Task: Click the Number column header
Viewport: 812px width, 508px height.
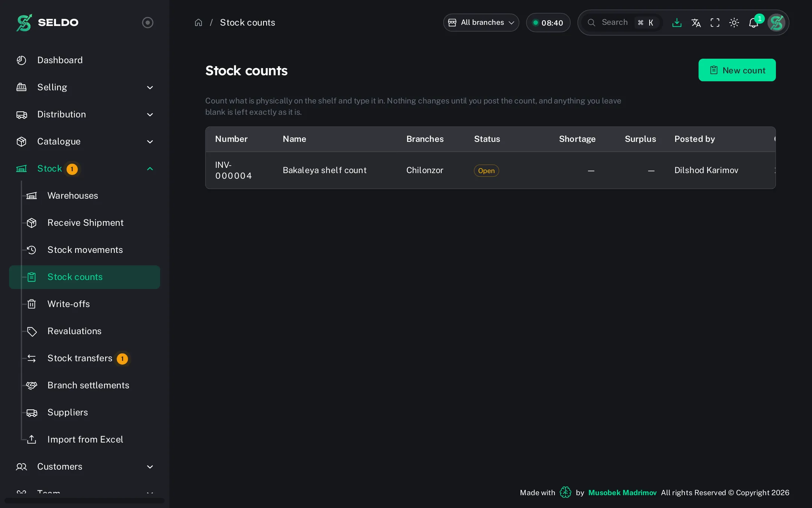Action: point(231,139)
